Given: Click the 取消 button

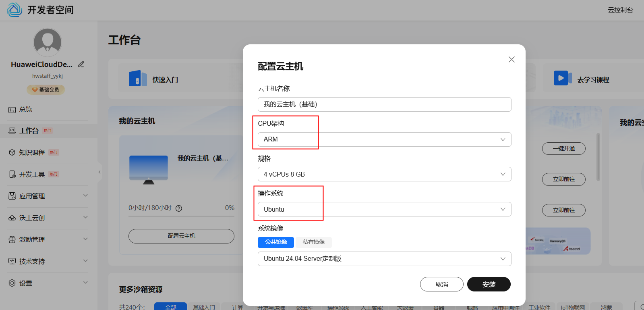Looking at the screenshot, I should point(442,284).
